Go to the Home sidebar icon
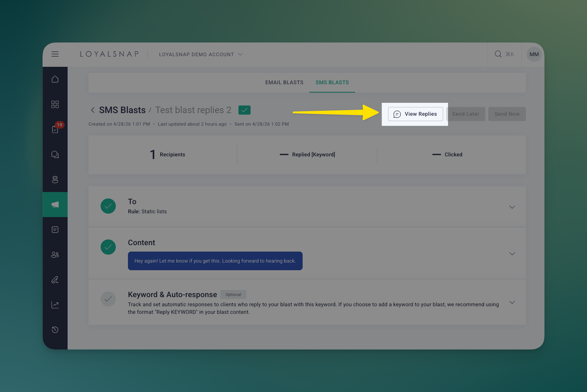Viewport: 587px width, 392px height. [x=55, y=79]
